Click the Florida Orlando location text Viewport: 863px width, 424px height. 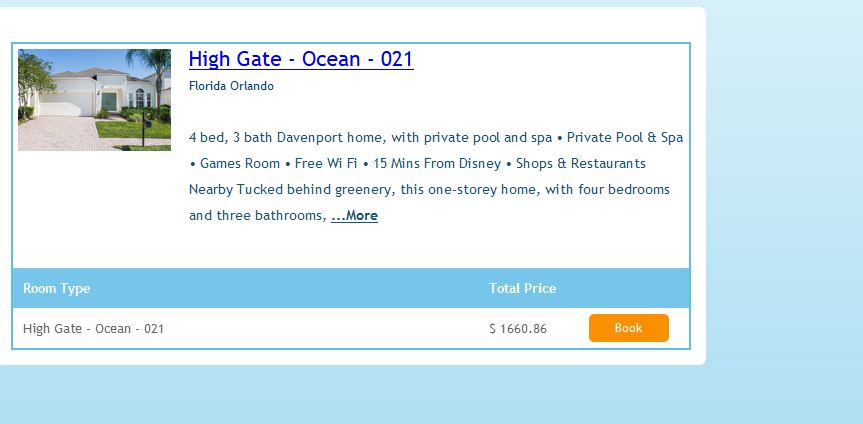point(231,86)
